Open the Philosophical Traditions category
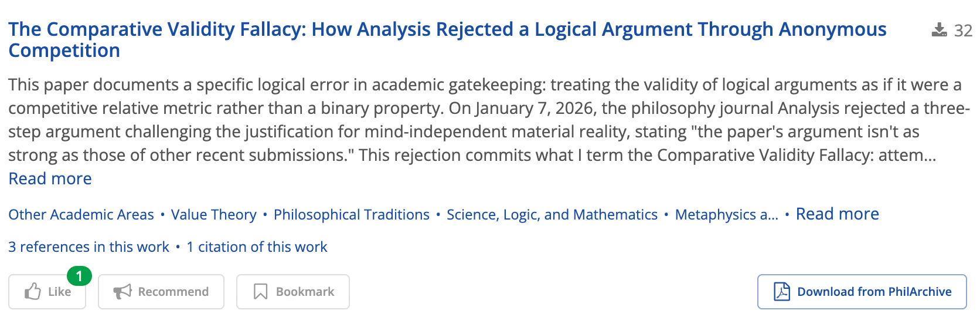This screenshot has width=980, height=317. 352,215
